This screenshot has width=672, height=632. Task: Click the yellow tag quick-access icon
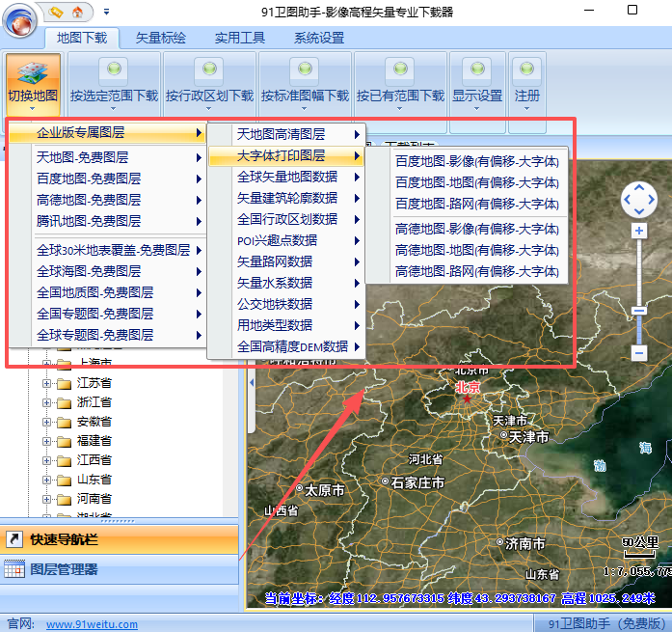(x=56, y=12)
